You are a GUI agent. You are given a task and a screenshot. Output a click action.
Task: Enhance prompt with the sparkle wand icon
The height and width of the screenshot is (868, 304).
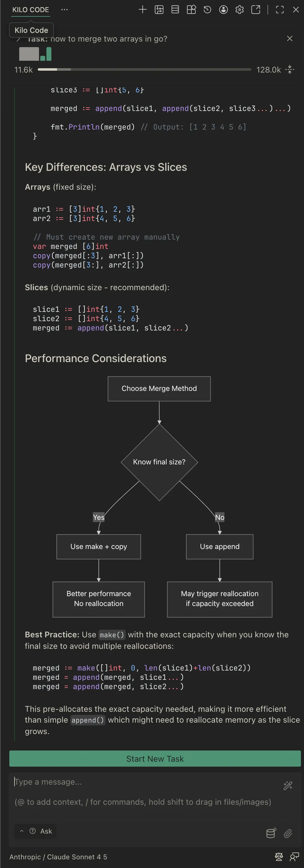pyautogui.click(x=288, y=786)
